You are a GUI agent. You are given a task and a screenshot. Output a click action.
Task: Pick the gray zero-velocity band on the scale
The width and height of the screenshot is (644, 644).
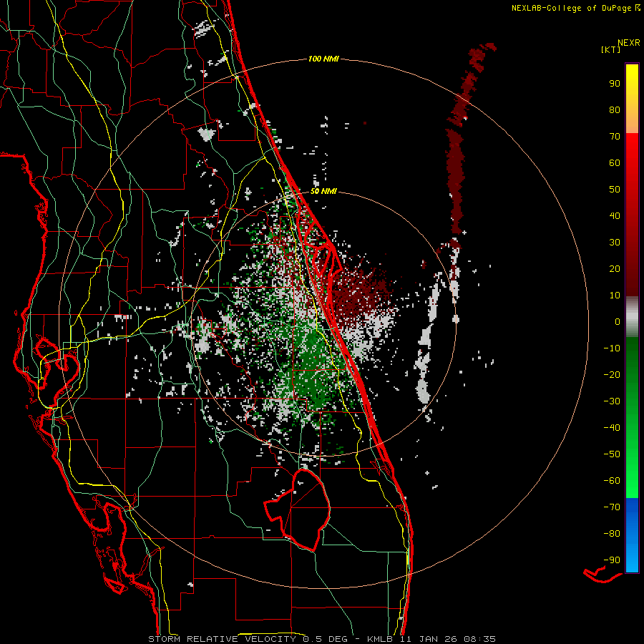[x=632, y=317]
